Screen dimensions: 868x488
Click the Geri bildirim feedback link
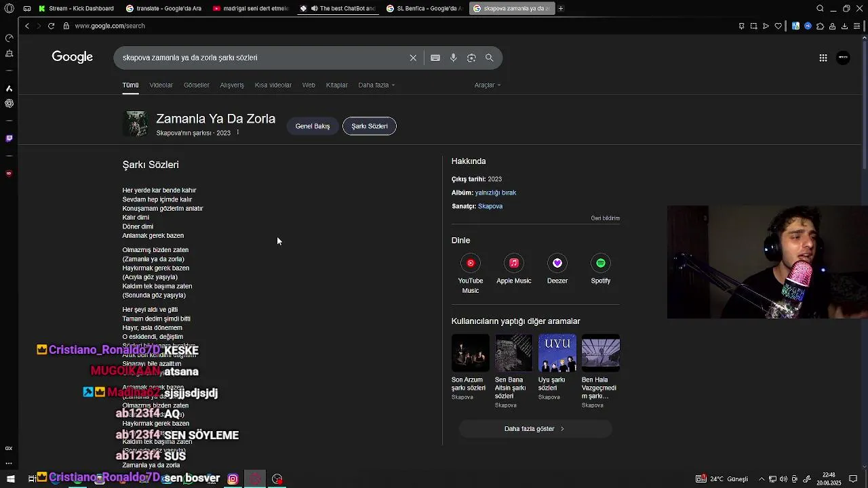[x=606, y=218]
